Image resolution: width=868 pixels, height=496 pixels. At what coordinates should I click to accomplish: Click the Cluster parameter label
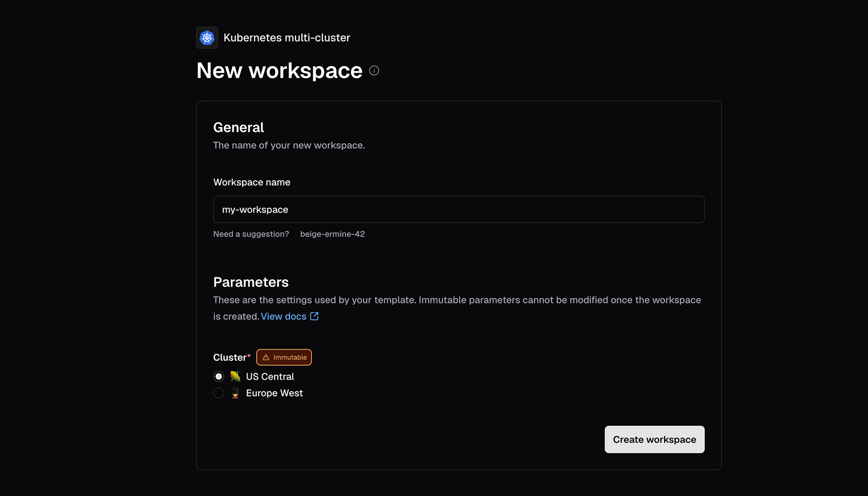tap(230, 357)
